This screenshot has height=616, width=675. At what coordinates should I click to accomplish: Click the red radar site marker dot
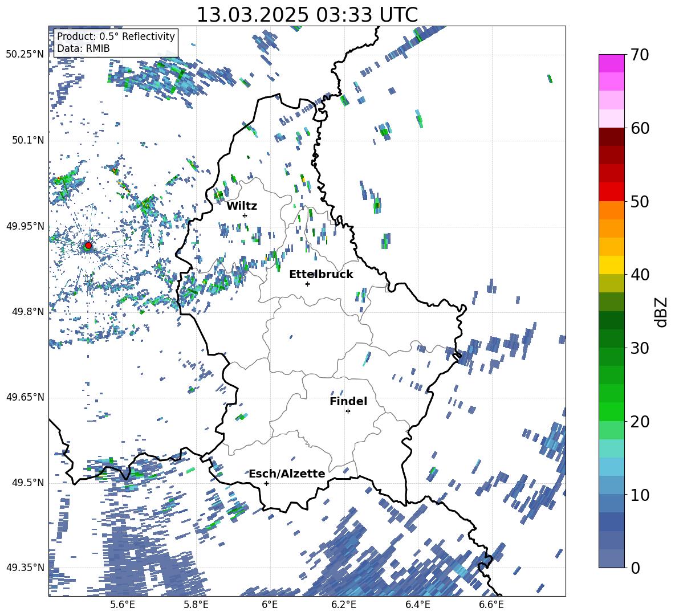click(x=88, y=245)
